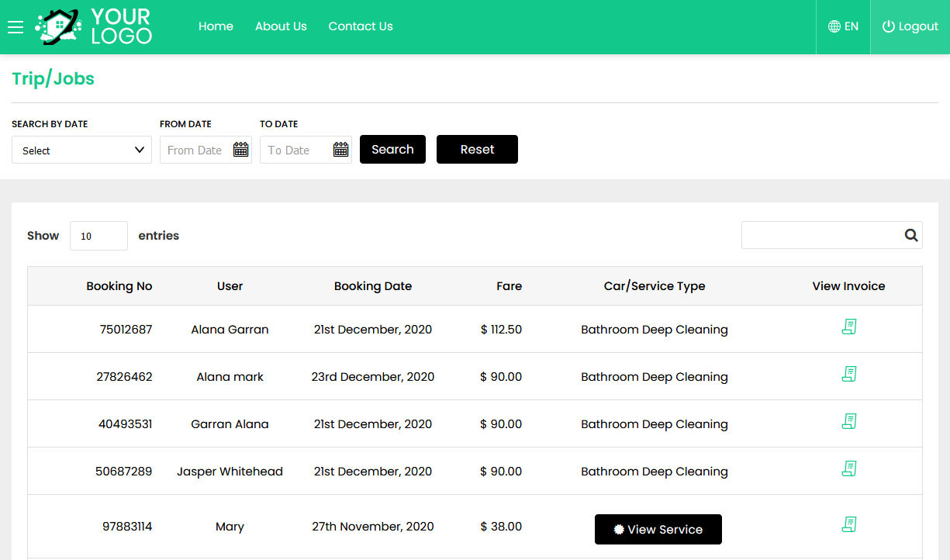
Task: Sort by Fare column header
Action: [x=509, y=286]
